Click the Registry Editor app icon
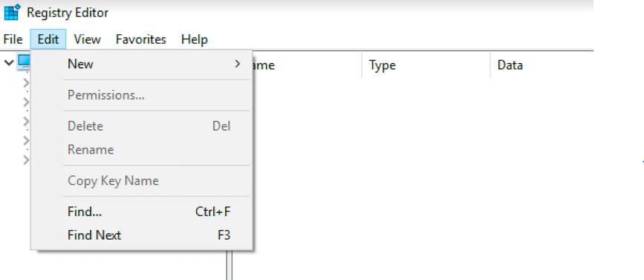The width and height of the screenshot is (644, 280). [x=11, y=13]
